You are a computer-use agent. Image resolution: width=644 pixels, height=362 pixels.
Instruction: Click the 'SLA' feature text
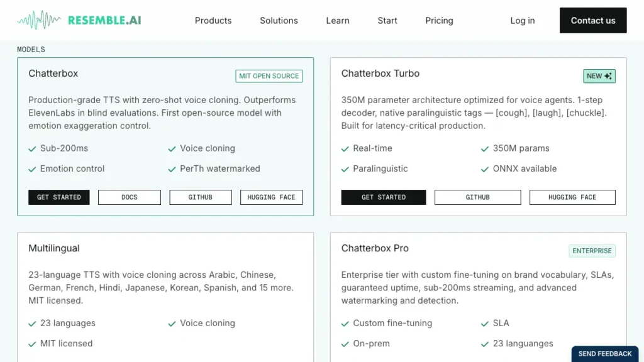coord(501,323)
